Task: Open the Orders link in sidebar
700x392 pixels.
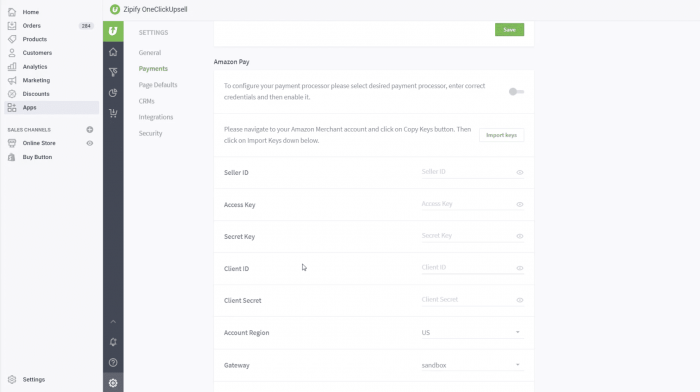Action: tap(32, 26)
